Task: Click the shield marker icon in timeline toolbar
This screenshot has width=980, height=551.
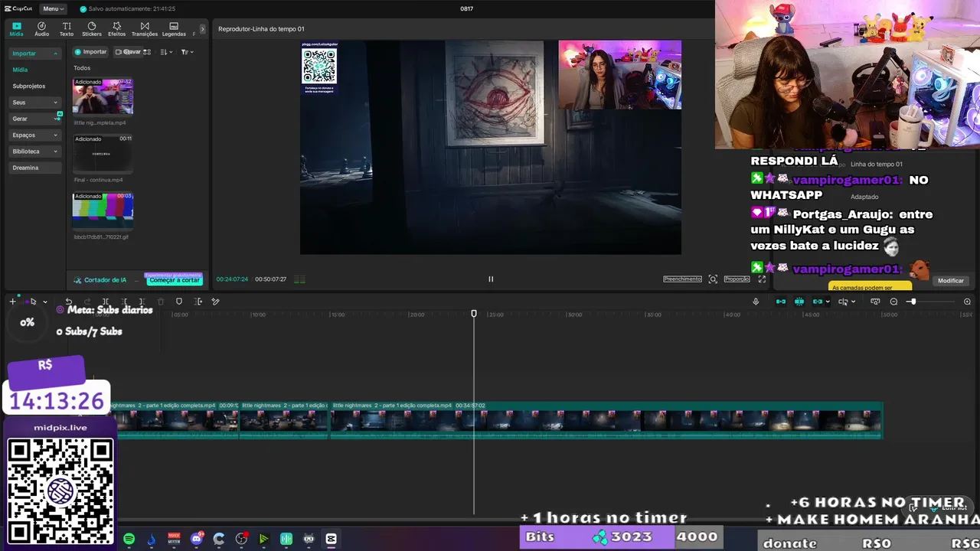Action: tap(179, 302)
